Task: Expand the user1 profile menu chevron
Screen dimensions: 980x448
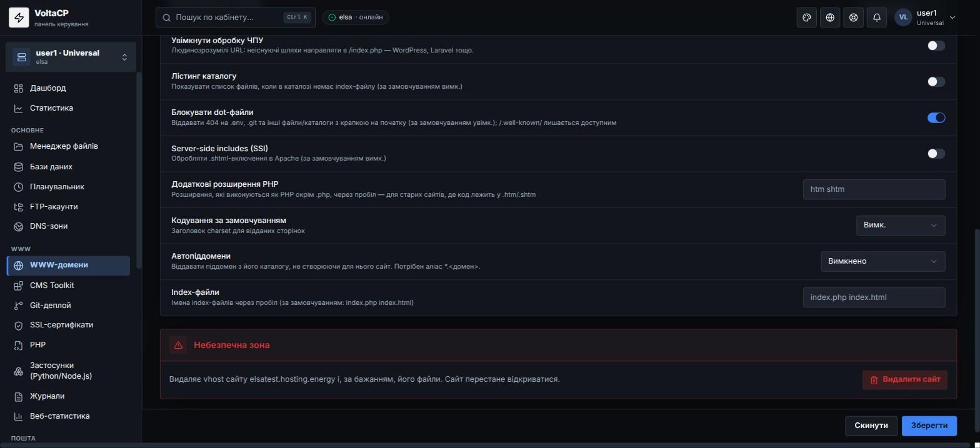Action: [x=952, y=17]
